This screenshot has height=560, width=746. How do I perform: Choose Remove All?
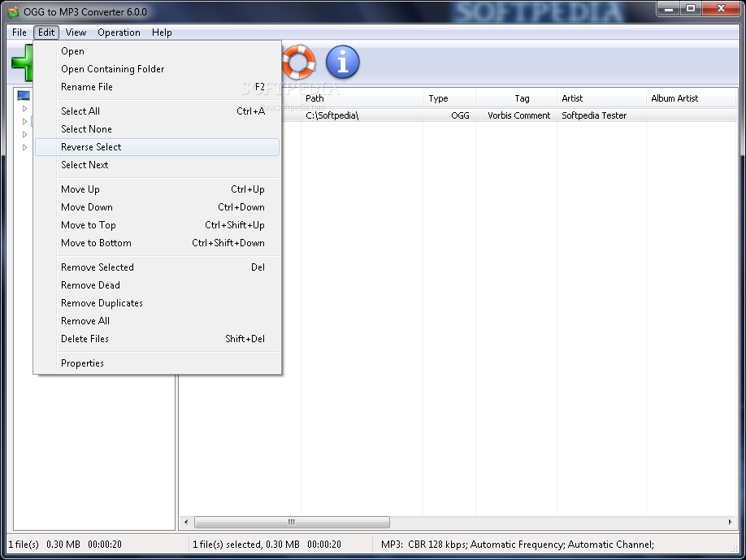click(x=157, y=321)
